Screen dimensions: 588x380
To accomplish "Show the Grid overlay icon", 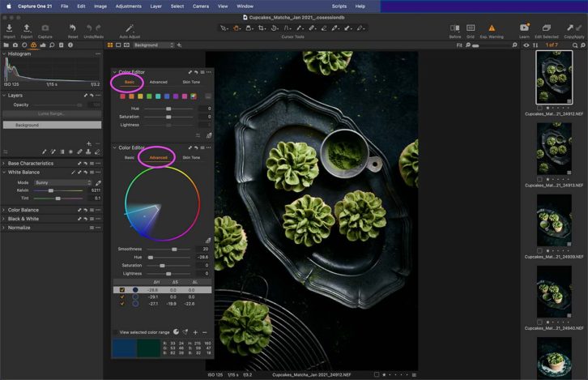I will 471,28.
